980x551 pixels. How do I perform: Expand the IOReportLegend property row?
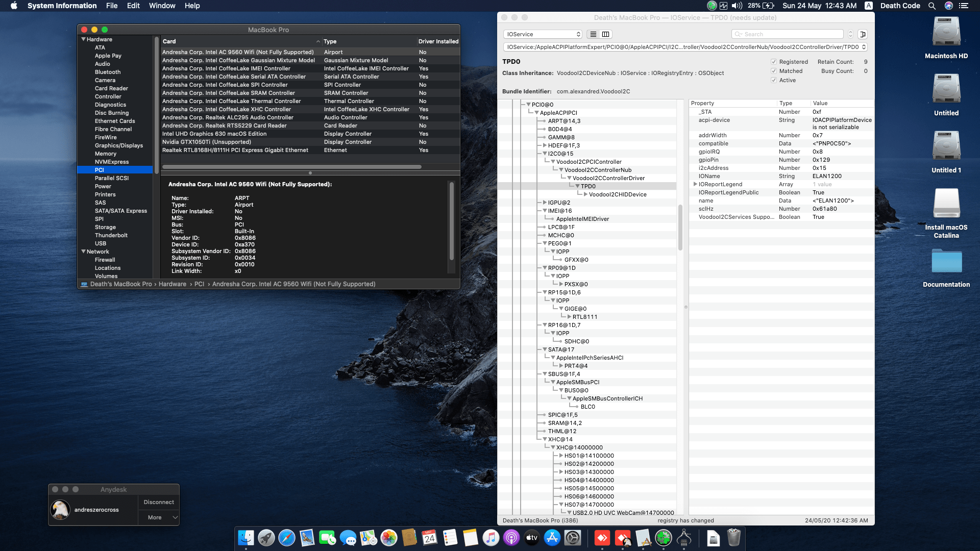pyautogui.click(x=695, y=184)
